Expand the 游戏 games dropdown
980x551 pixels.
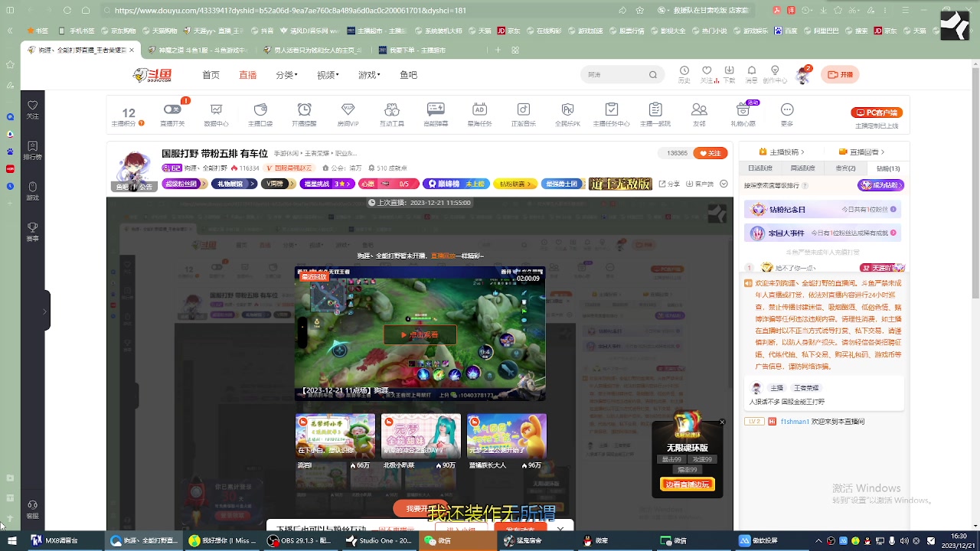[x=369, y=75]
